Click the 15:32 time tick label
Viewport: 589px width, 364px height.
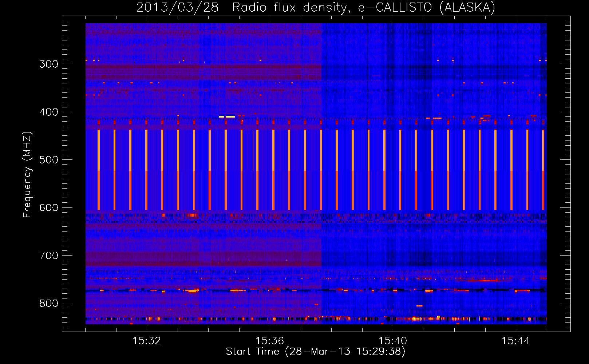(x=147, y=341)
